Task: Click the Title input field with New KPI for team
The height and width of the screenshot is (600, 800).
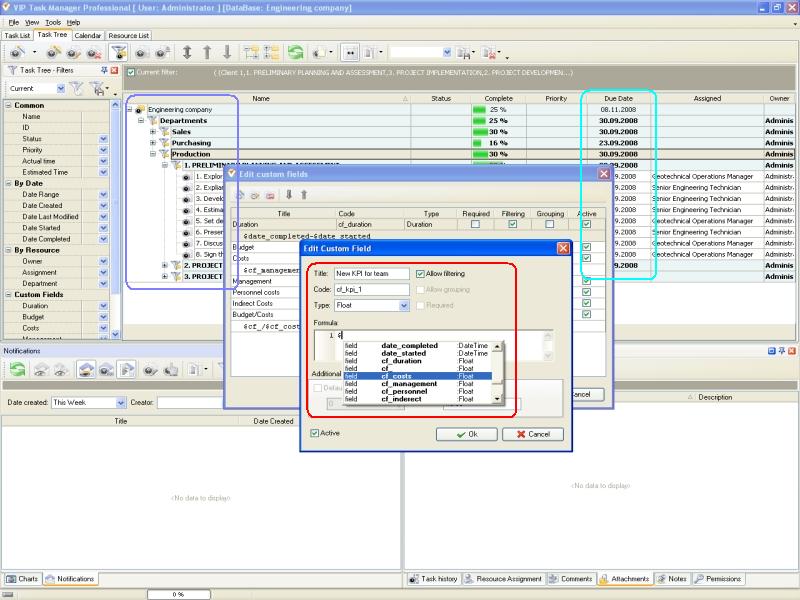Action: [371, 274]
